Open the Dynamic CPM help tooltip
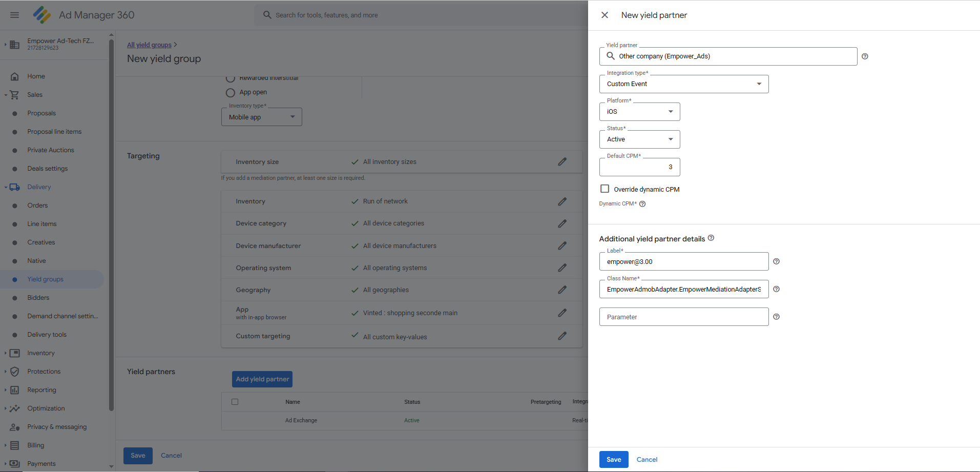980x472 pixels. [642, 203]
